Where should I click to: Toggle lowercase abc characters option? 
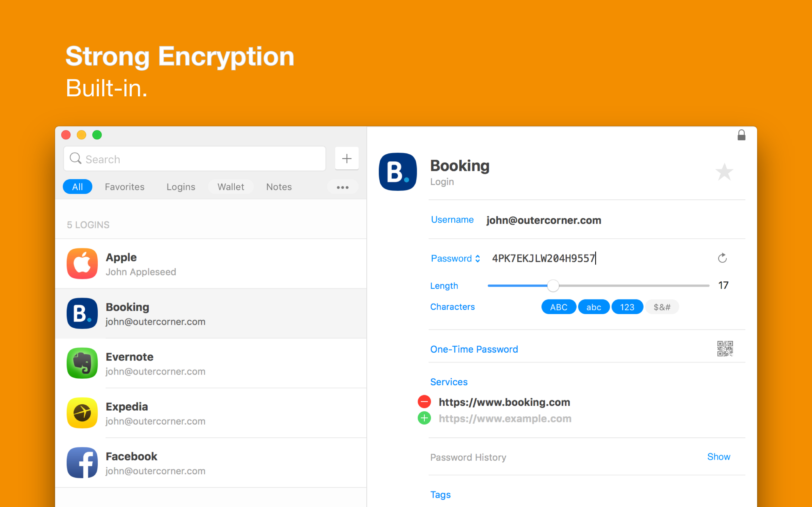(x=593, y=307)
